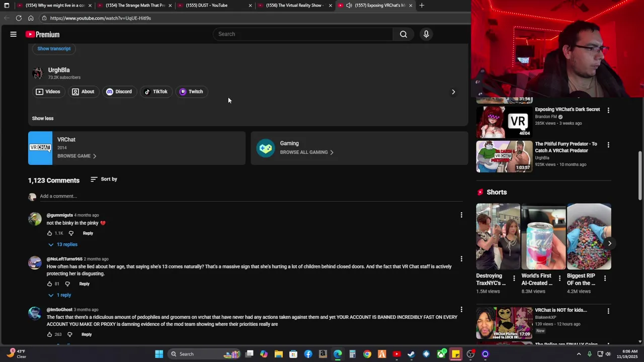
Task: Open UrghBla's About chip
Action: pos(83,92)
